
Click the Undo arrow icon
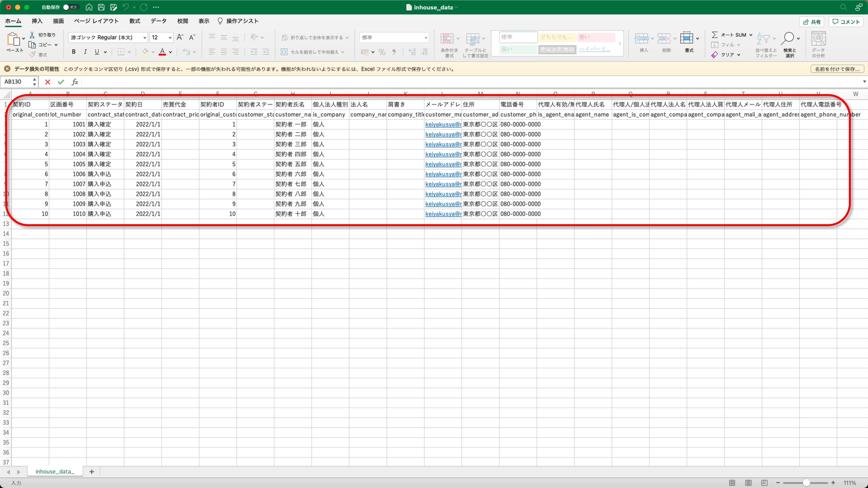tap(126, 7)
